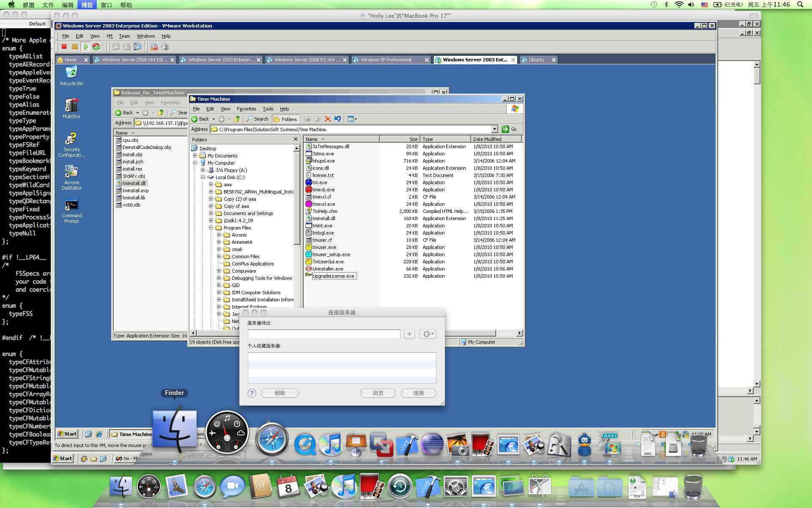Launch Keynote from the remote dock
812x508 pixels.
(x=356, y=444)
